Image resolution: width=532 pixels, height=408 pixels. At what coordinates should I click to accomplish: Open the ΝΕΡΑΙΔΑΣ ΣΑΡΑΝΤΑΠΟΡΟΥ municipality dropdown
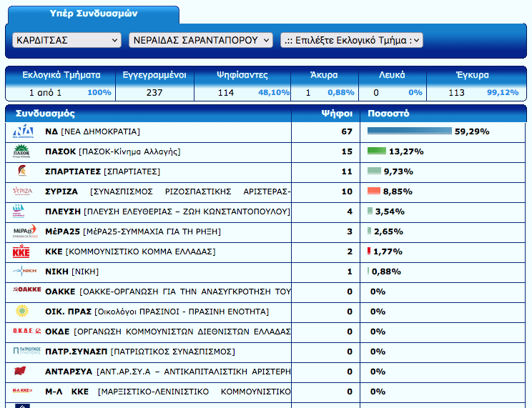(x=200, y=40)
